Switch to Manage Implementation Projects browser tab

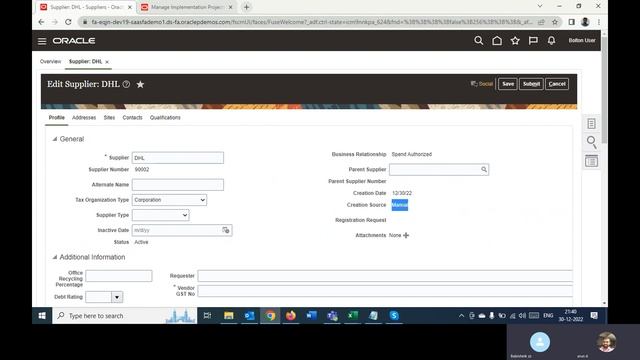click(x=187, y=7)
